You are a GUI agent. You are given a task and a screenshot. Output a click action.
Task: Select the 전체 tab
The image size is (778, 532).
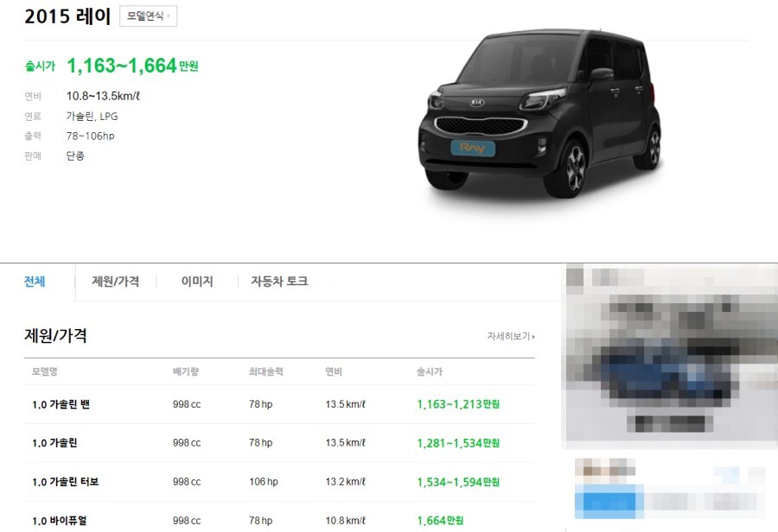coord(35,282)
